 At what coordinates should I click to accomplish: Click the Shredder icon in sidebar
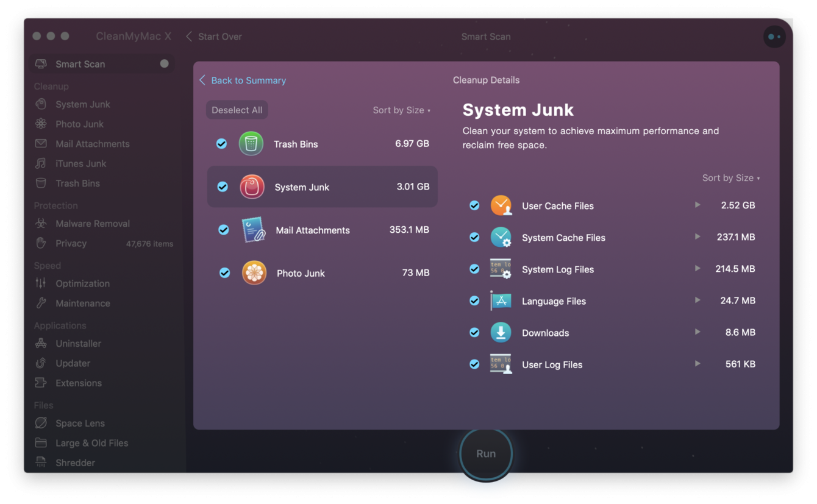point(41,463)
